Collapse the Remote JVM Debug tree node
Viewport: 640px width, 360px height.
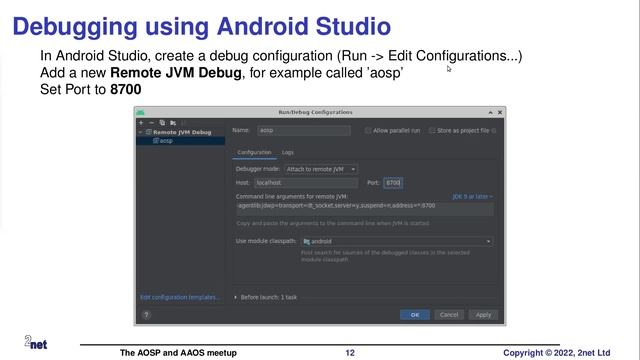pyautogui.click(x=141, y=132)
